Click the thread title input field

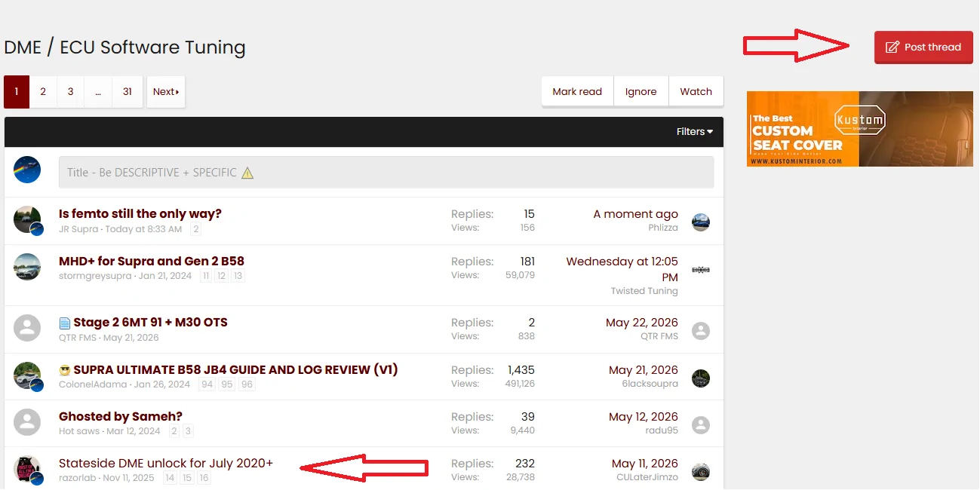tap(386, 173)
